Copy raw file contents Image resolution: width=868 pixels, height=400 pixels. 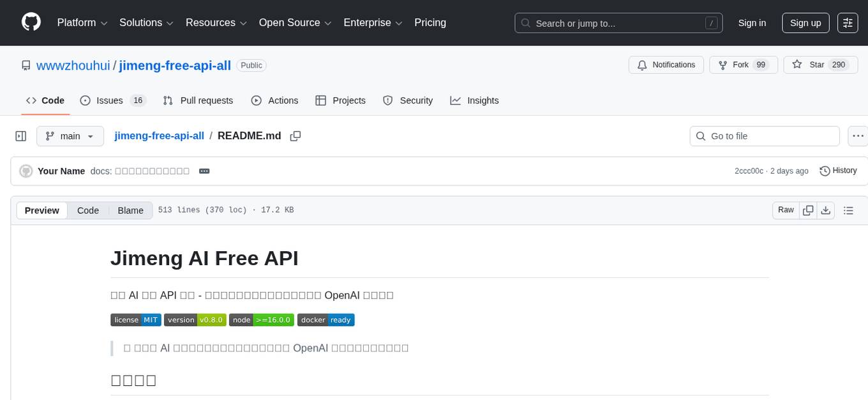(x=808, y=210)
